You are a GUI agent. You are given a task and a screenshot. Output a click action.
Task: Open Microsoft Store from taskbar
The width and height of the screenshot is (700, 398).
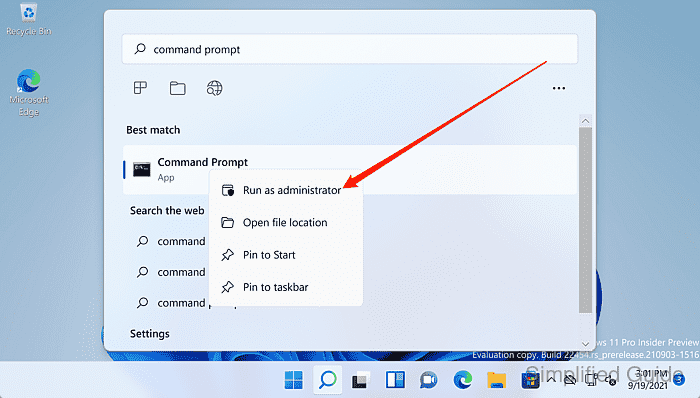coord(530,380)
